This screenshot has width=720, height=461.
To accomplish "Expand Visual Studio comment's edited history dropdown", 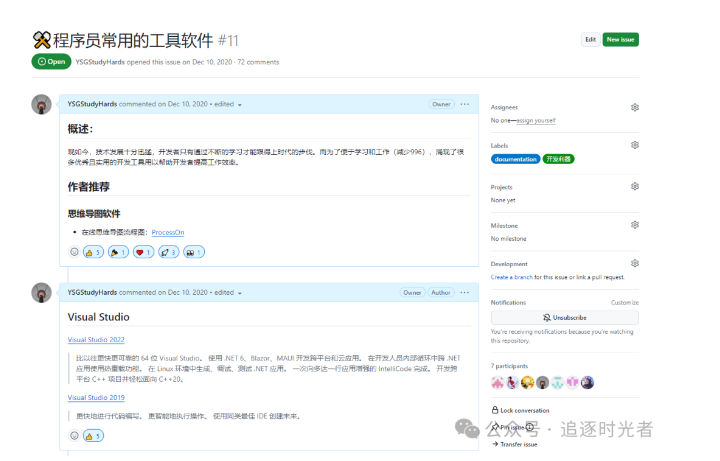I will (x=228, y=292).
